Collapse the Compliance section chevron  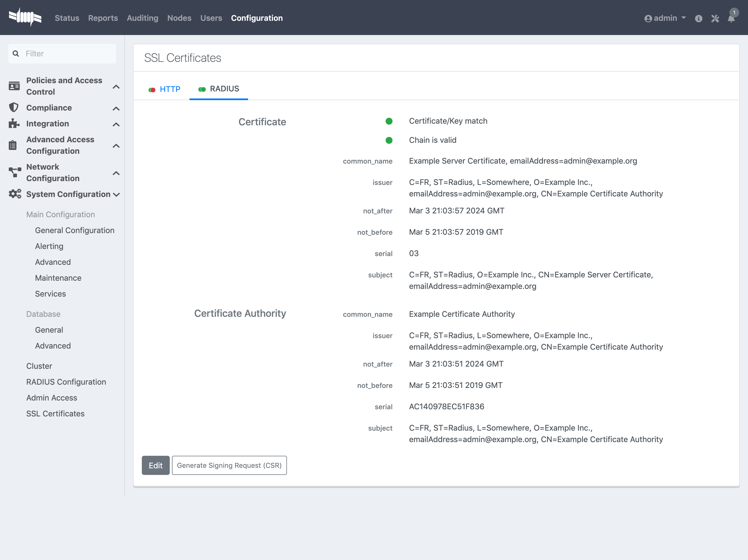pyautogui.click(x=116, y=108)
